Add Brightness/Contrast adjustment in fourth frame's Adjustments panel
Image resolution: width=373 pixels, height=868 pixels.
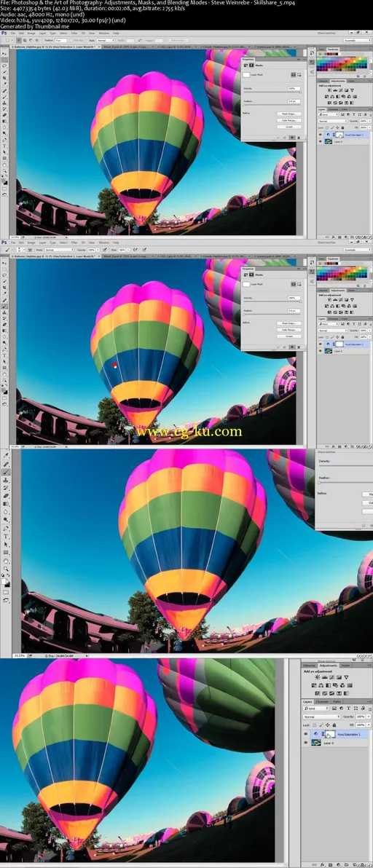[317, 677]
